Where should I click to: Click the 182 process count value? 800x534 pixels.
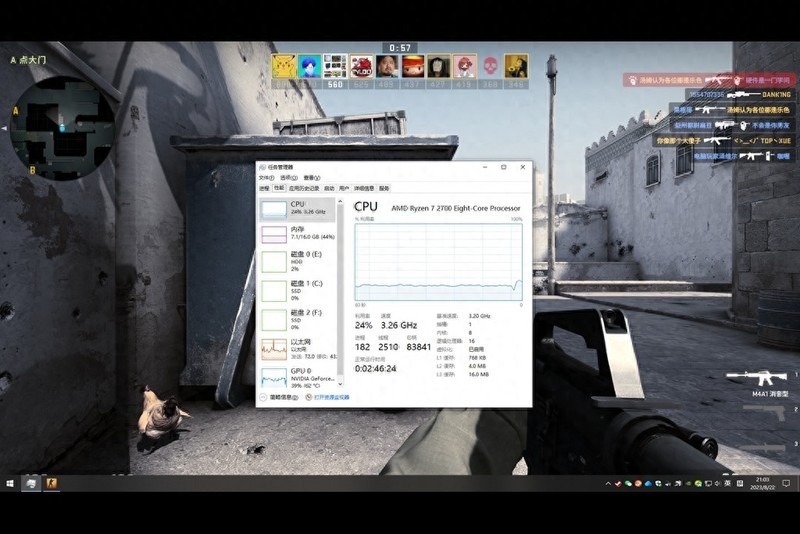click(362, 347)
